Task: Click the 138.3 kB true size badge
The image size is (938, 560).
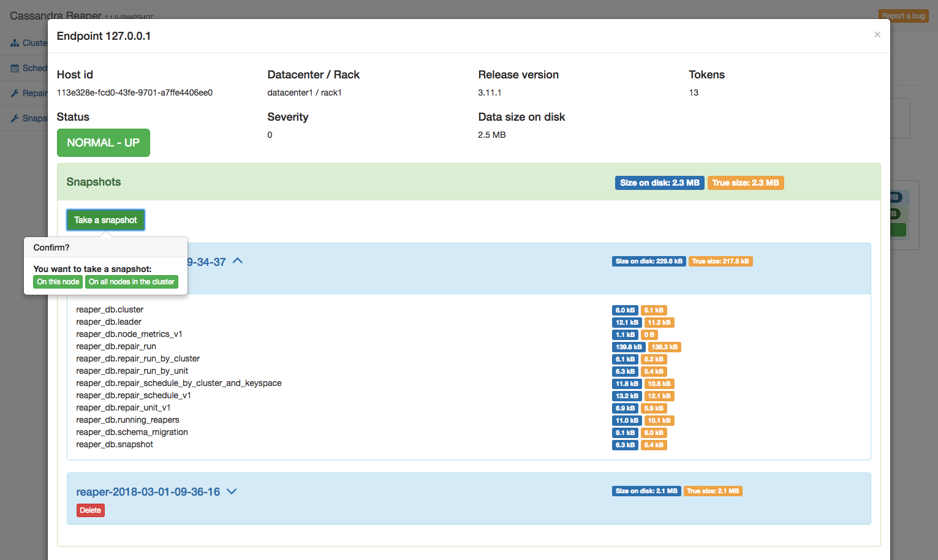Action: 665,347
